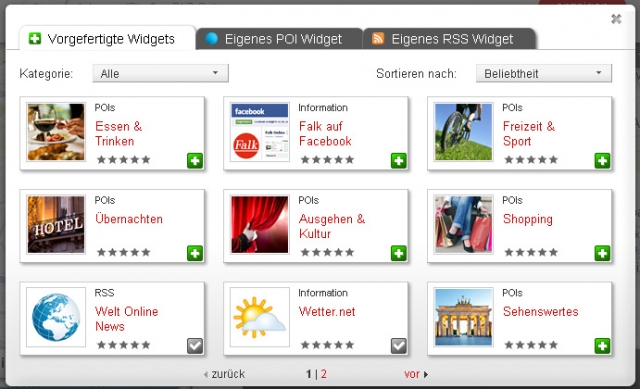
Task: Open the Ausgehen & Kultur title link
Action: (331, 226)
